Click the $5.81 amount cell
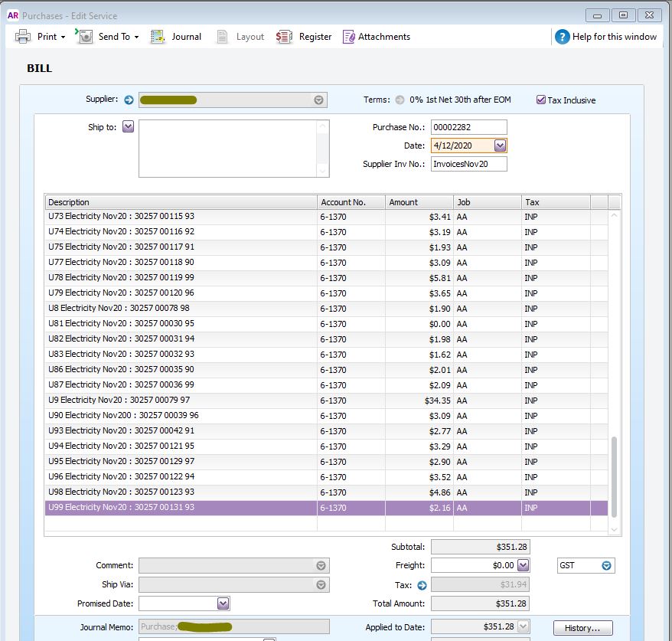Image resolution: width=672 pixels, height=641 pixels. coord(419,278)
